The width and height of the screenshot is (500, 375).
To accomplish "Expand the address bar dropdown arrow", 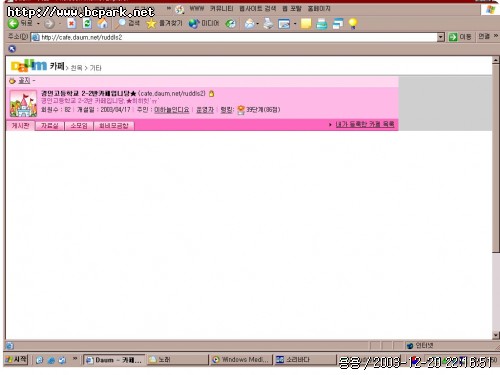I will (x=441, y=37).
